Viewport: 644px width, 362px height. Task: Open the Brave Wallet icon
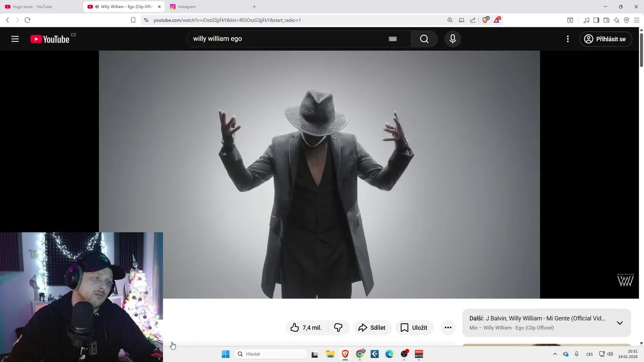coord(606,20)
